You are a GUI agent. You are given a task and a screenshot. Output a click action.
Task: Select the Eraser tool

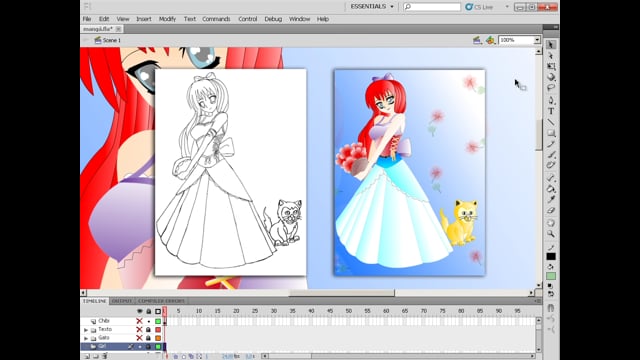(x=551, y=211)
